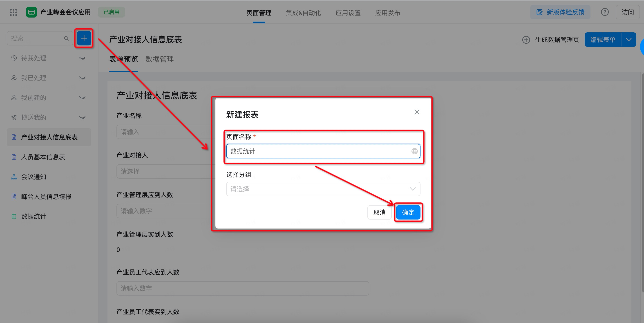The height and width of the screenshot is (323, 644).
Task: Select the 数据管理 tab
Action: tap(159, 59)
